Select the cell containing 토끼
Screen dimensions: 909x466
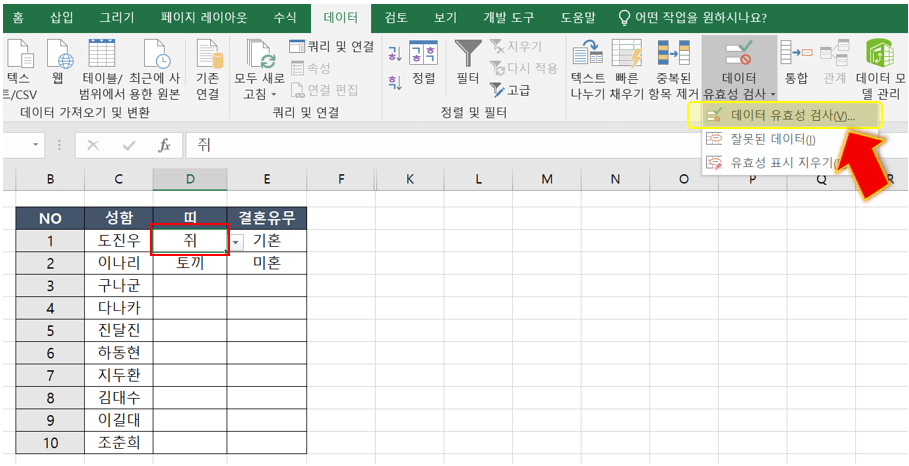(x=190, y=264)
